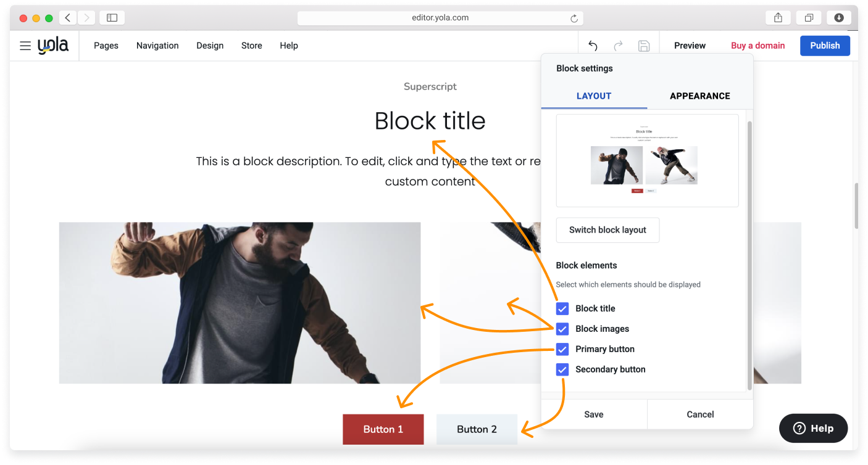
Task: Click the Buy a domain link
Action: click(757, 45)
